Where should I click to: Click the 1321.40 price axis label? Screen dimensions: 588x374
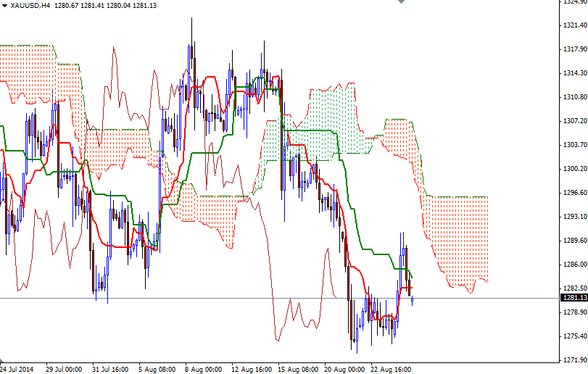pos(574,25)
